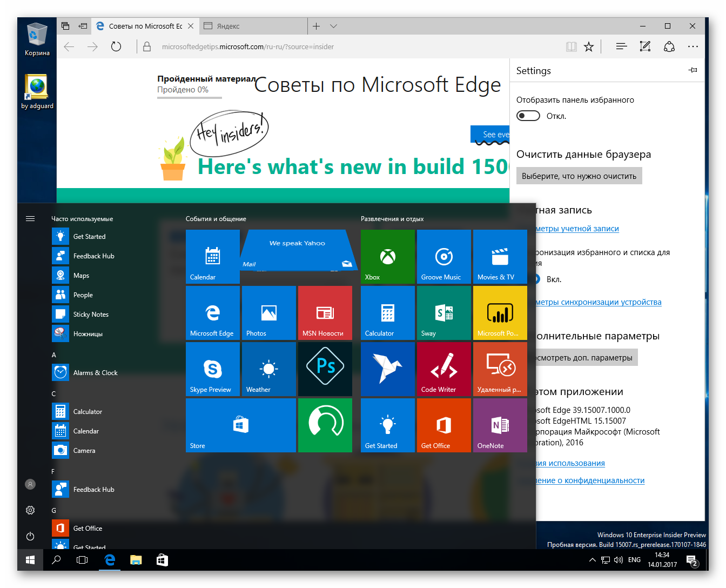The image size is (726, 588).
Task: Open the MSN Новости tile
Action: (325, 313)
